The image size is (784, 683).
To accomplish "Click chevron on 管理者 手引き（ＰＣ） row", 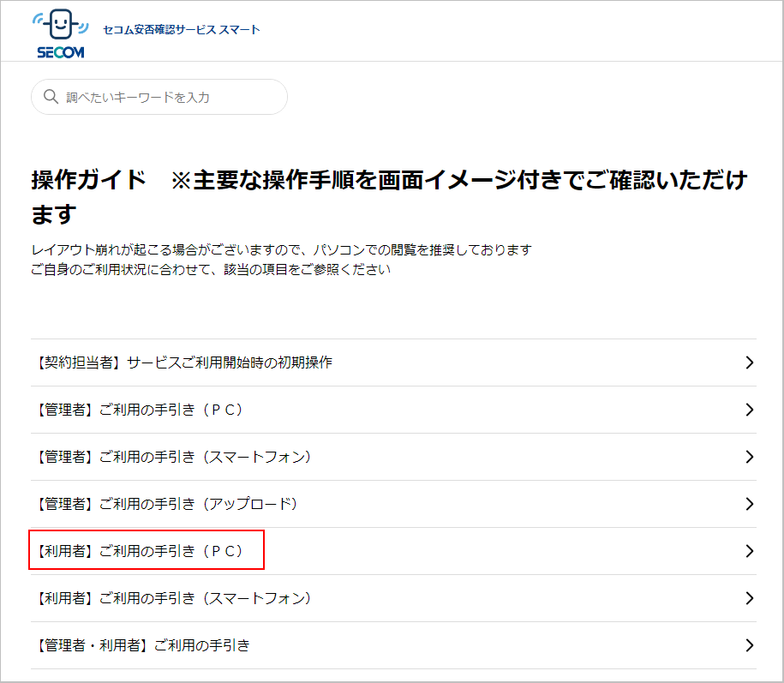I will point(749,410).
